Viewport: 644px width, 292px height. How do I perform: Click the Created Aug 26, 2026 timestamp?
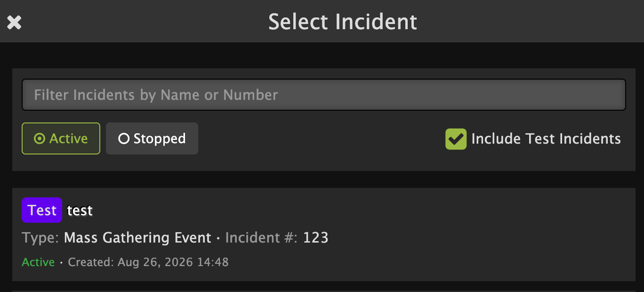click(x=148, y=262)
